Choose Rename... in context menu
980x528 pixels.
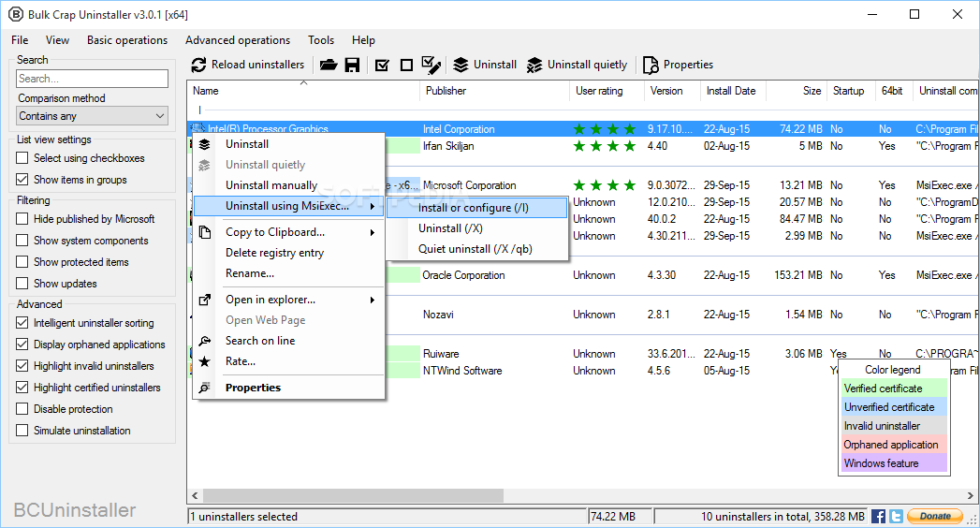[288, 273]
